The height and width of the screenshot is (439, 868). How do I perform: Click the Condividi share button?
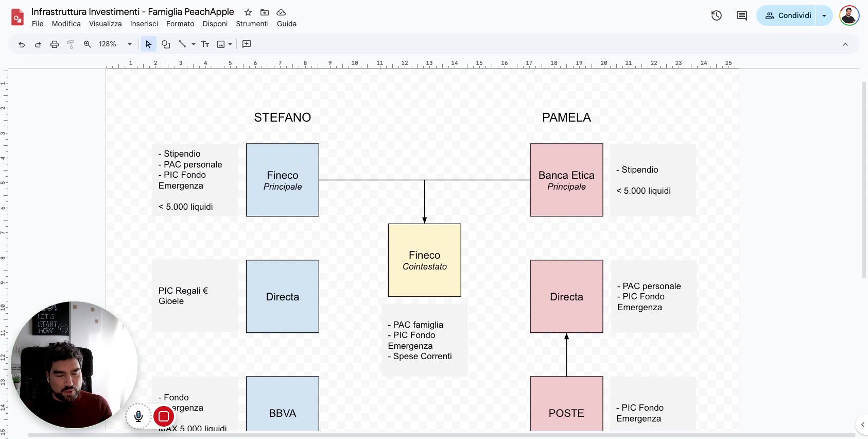click(x=787, y=15)
